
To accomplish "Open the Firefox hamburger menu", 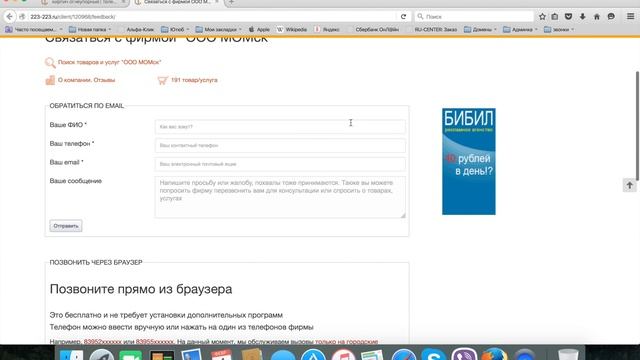I will tap(631, 16).
